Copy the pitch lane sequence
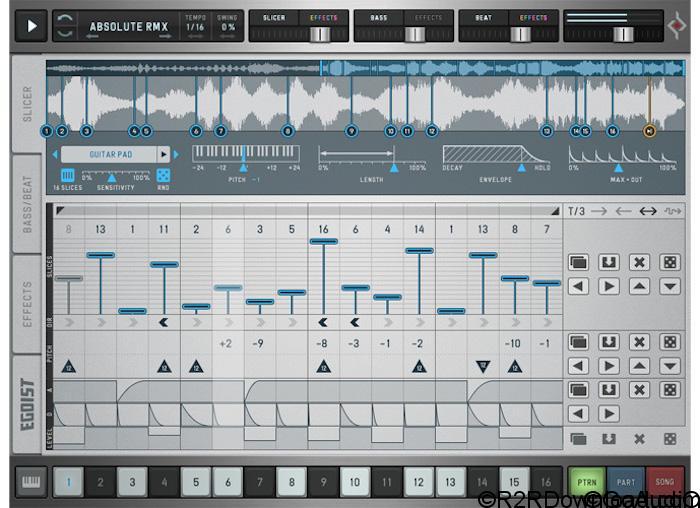The height and width of the screenshot is (508, 700). pos(578,342)
